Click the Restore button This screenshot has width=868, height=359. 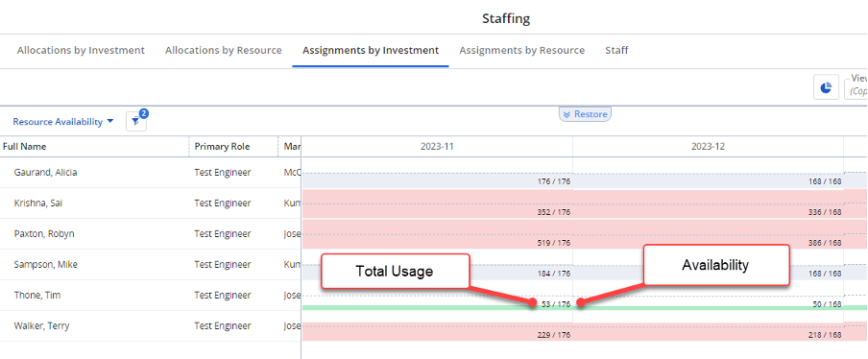click(585, 114)
